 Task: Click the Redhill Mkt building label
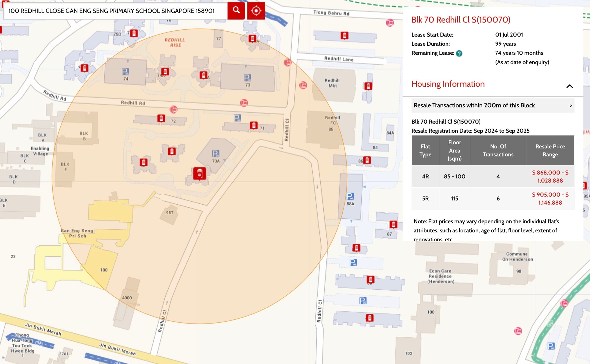pyautogui.click(x=332, y=83)
